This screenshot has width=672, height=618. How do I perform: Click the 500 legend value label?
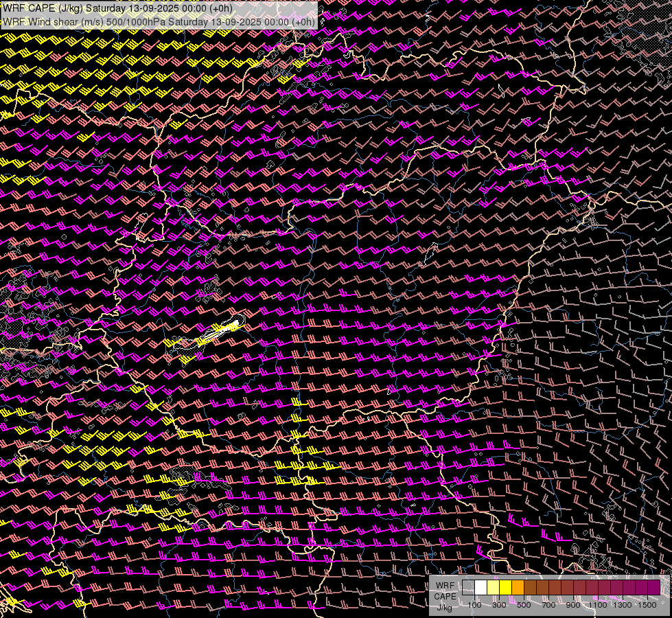point(524,605)
